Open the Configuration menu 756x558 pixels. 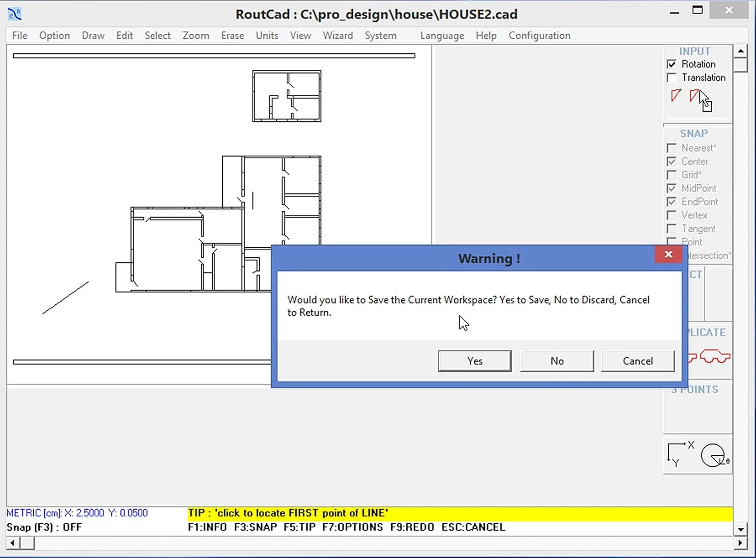point(539,35)
